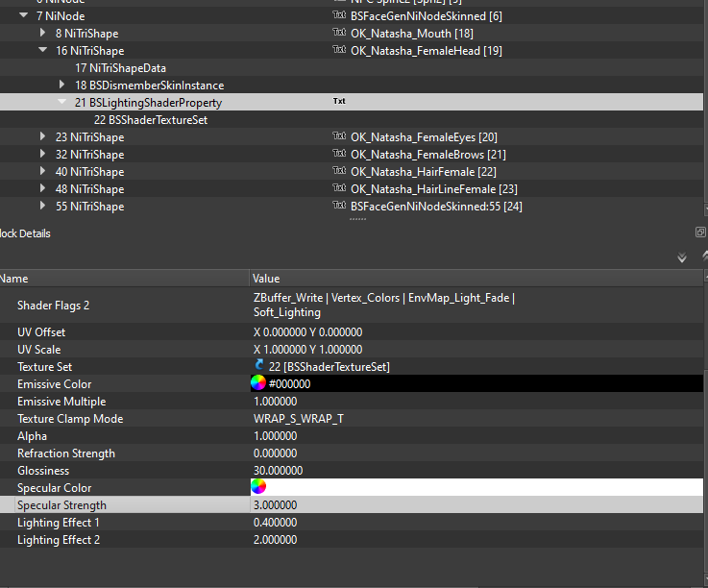Float the Block Details panel icon
708x588 pixels.
tap(700, 233)
